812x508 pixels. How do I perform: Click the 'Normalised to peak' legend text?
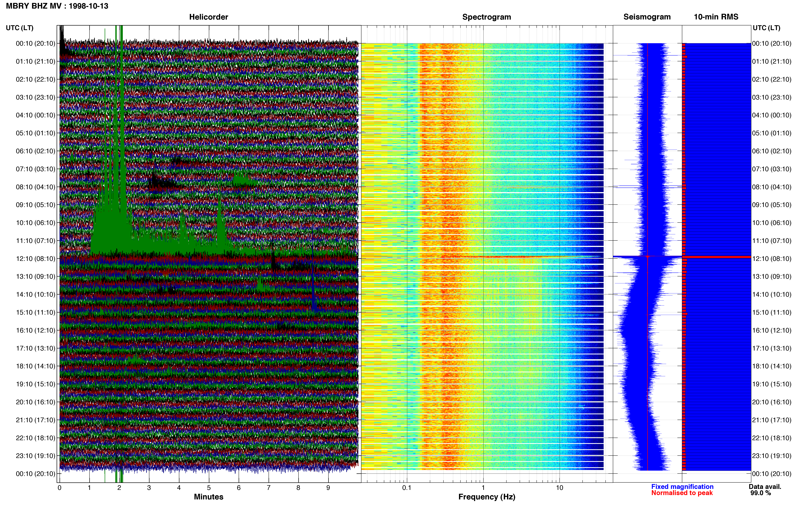(682, 493)
